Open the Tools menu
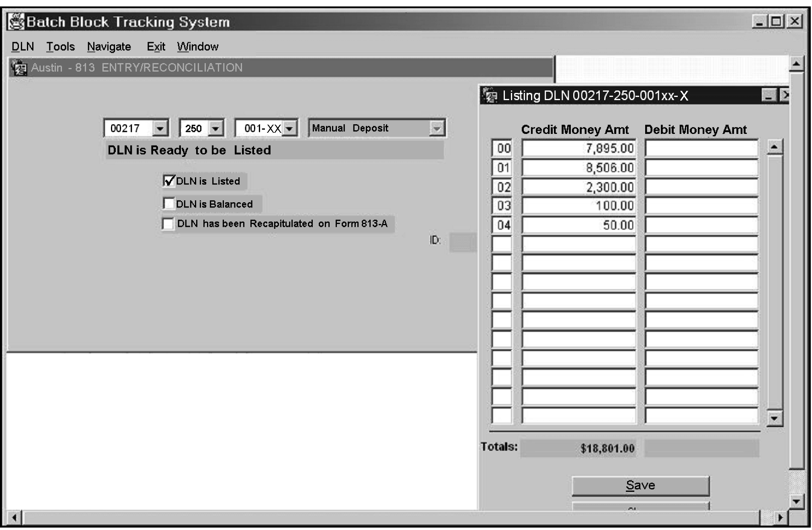This screenshot has width=812, height=530. pyautogui.click(x=60, y=47)
